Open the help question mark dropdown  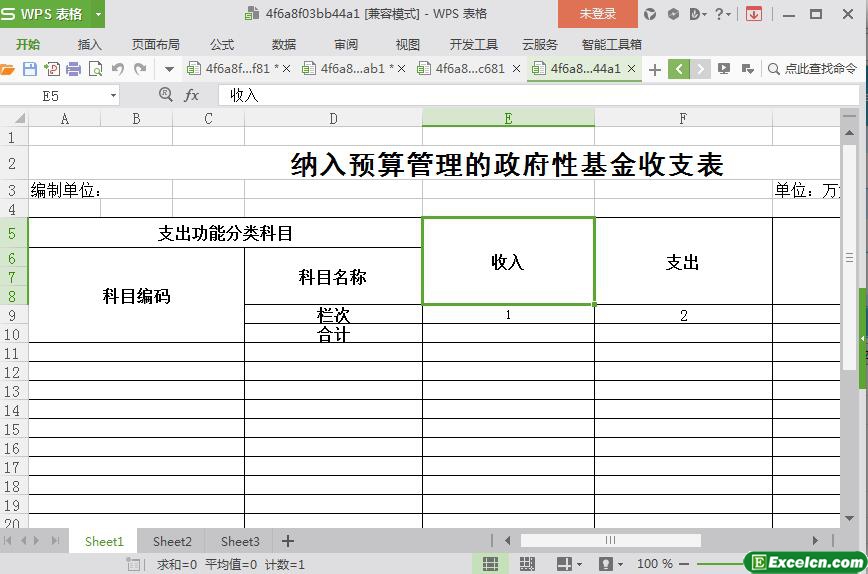[x=722, y=14]
